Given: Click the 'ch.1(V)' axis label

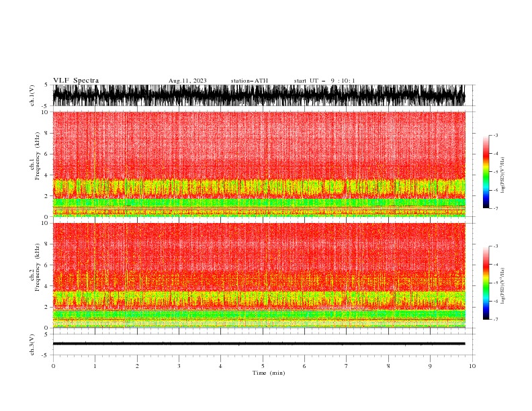Looking at the screenshot, I should click(32, 95).
